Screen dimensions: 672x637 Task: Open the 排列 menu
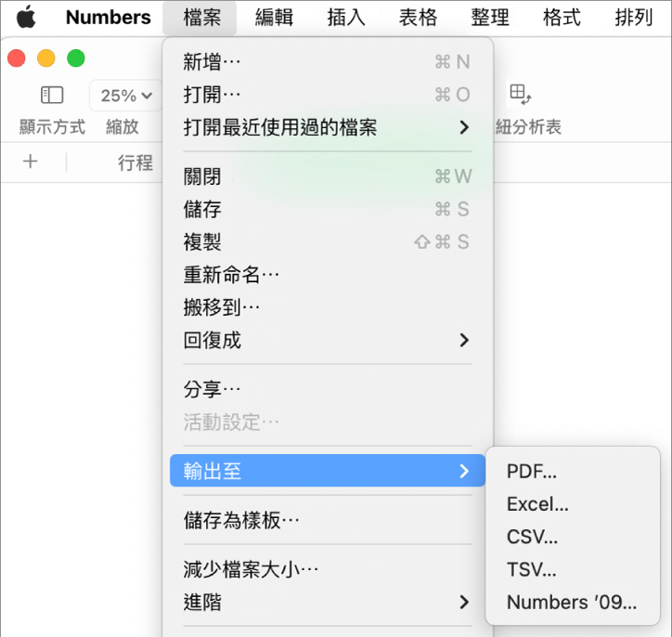pyautogui.click(x=634, y=18)
